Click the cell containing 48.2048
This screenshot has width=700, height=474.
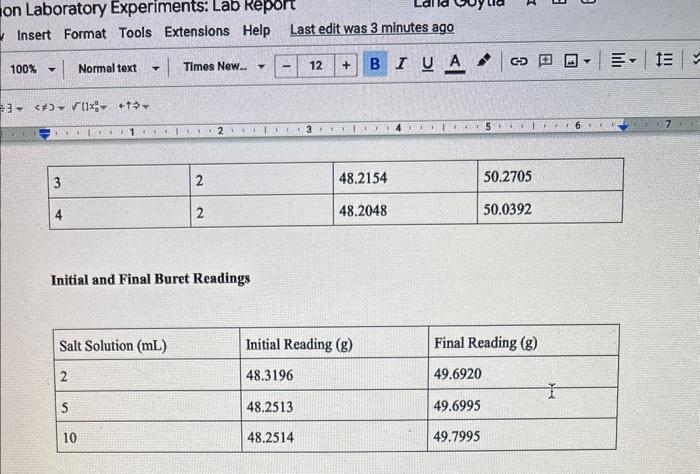point(405,210)
